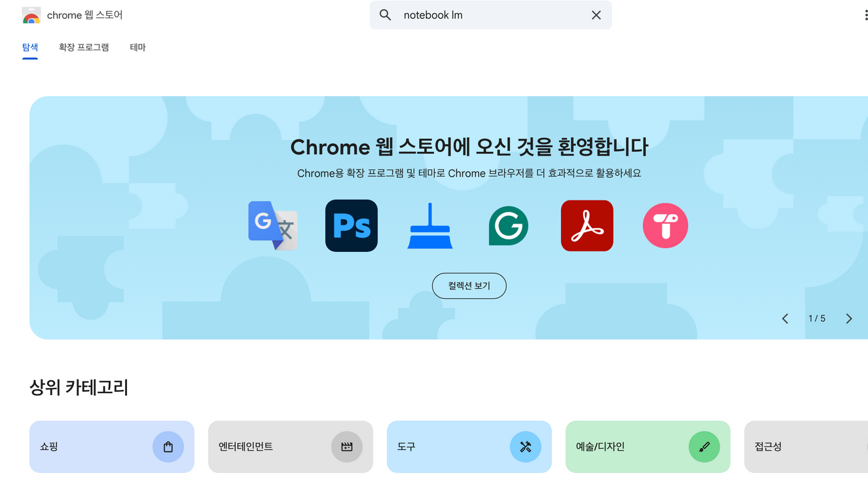Clear search text with X icon
This screenshot has height=488, width=868.
click(x=596, y=15)
